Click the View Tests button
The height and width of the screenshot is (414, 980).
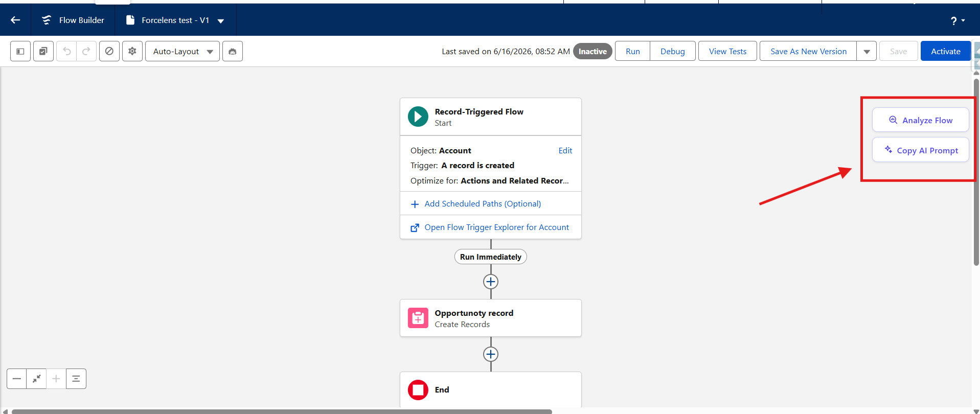click(x=727, y=51)
